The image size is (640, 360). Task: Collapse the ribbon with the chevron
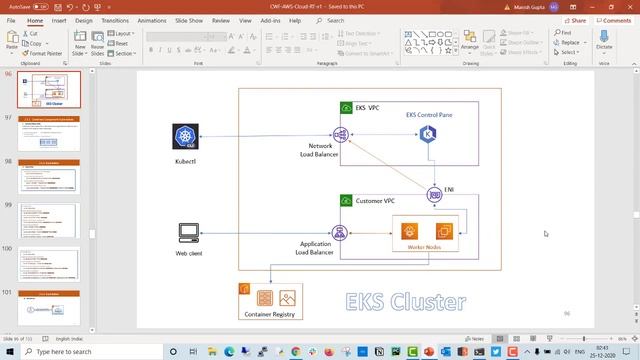tap(634, 64)
